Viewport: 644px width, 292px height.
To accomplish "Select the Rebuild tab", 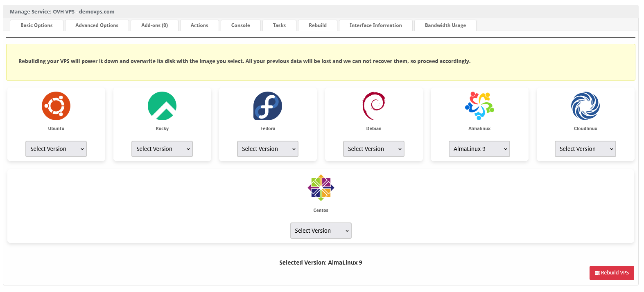I will pos(318,25).
